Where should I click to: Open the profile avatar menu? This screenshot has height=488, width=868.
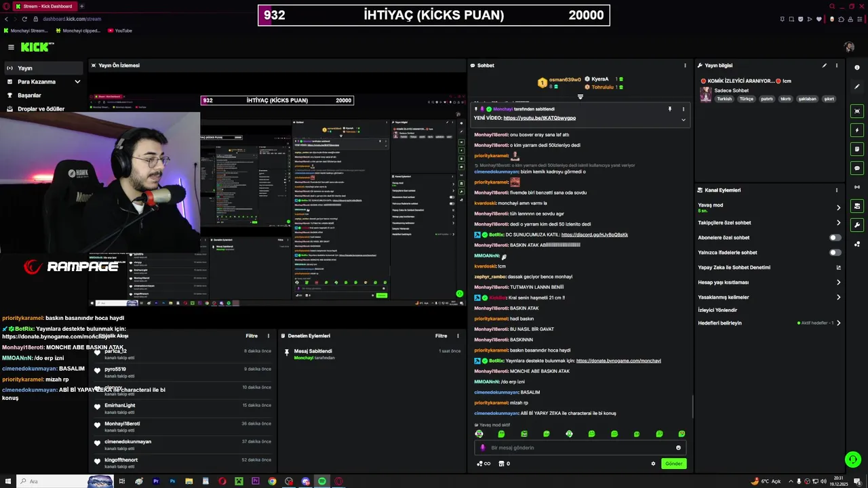(849, 47)
